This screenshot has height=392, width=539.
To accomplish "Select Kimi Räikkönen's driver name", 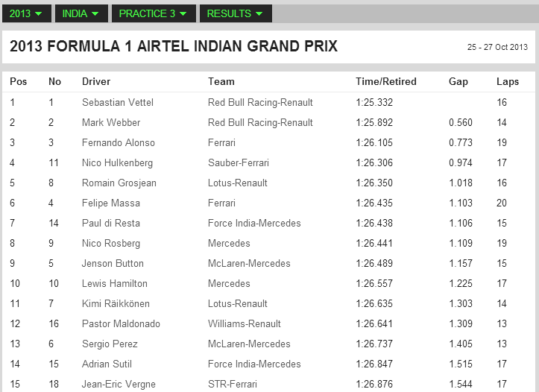I will 116,304.
